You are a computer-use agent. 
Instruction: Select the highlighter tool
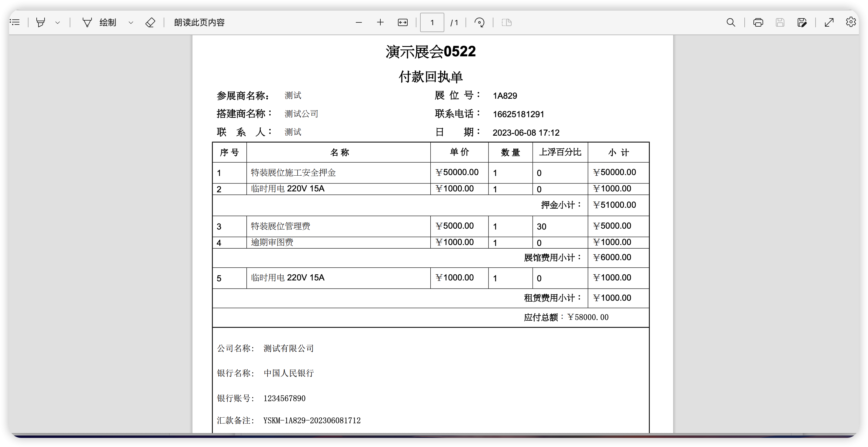tap(41, 22)
